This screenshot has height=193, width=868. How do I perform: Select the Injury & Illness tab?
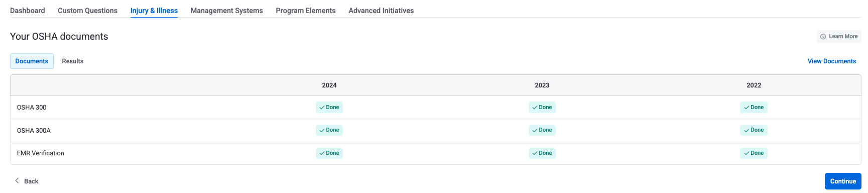[154, 11]
